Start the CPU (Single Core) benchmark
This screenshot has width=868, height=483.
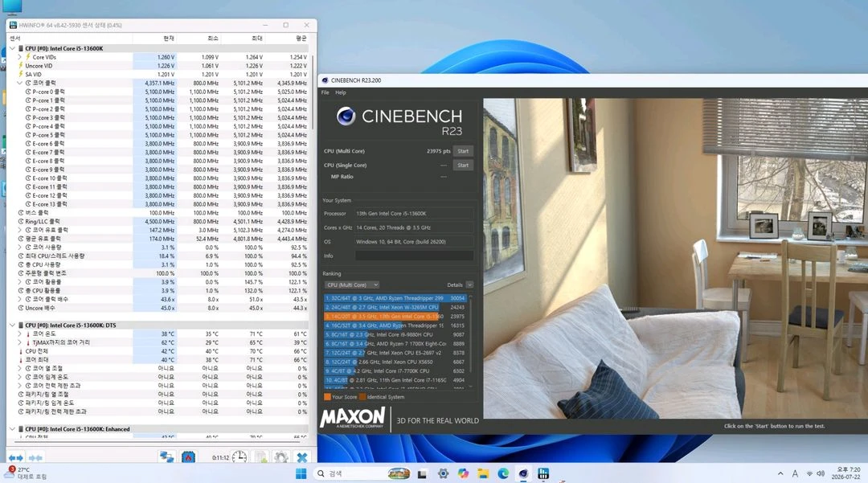[463, 165]
